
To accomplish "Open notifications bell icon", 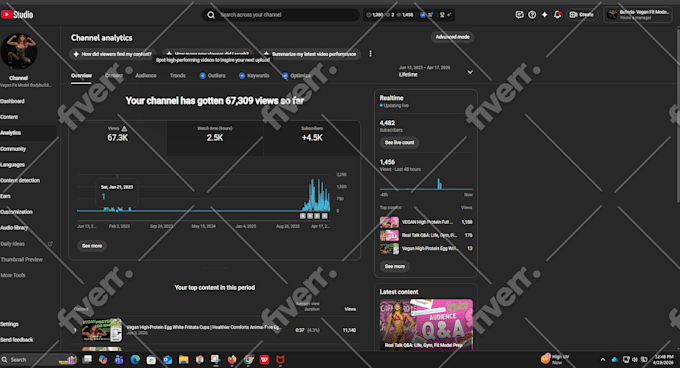I will [557, 15].
